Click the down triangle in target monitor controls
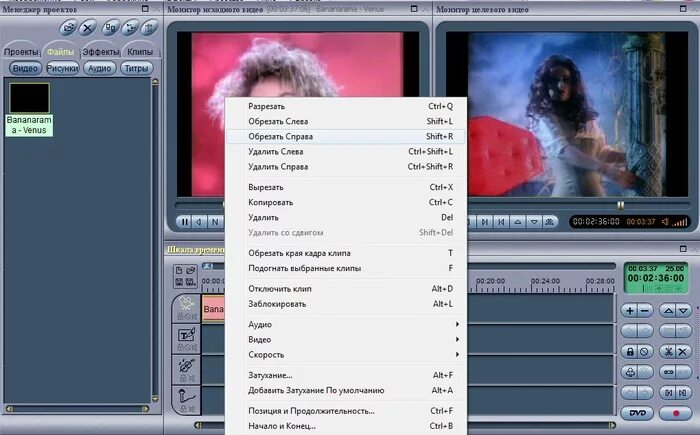The height and width of the screenshot is (435, 700). coord(534,222)
